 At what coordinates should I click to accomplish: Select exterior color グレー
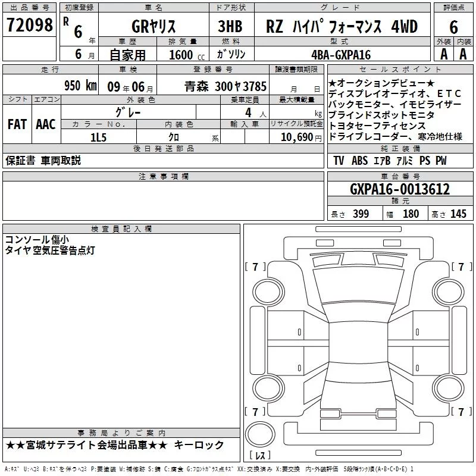pyautogui.click(x=128, y=112)
